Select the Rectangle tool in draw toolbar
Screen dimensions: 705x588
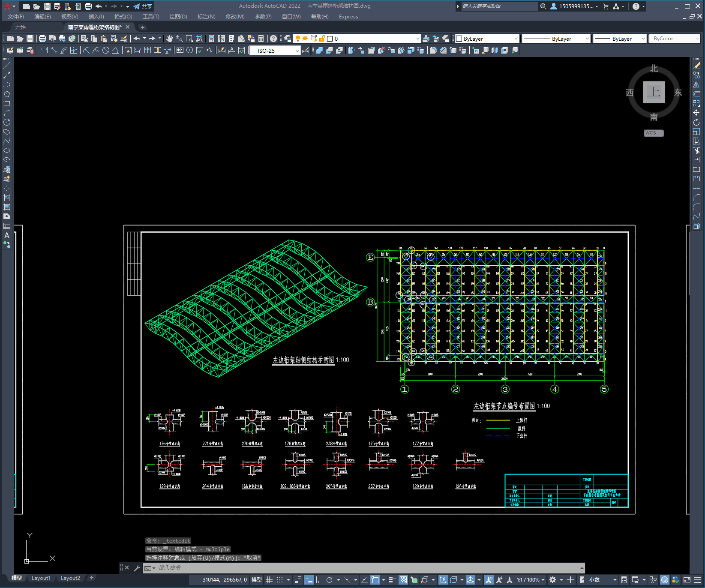pyautogui.click(x=7, y=103)
